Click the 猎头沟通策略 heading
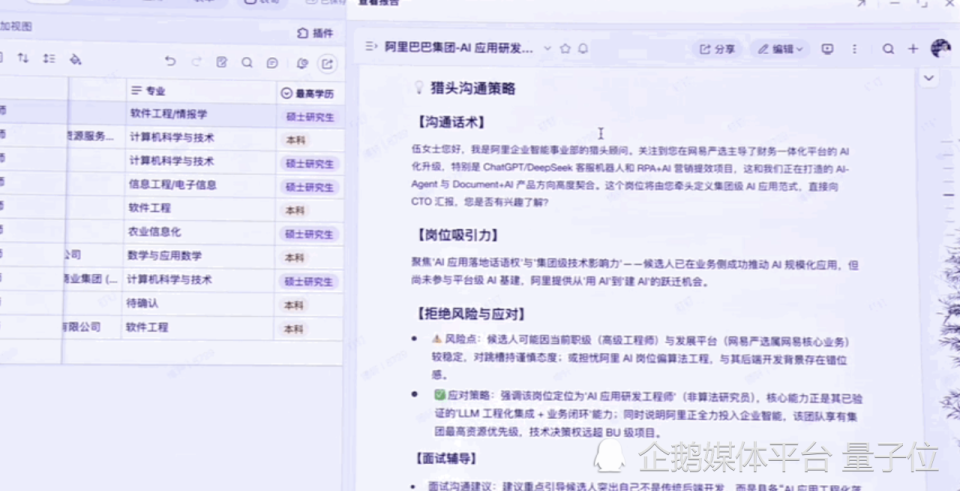Image resolution: width=960 pixels, height=491 pixels. click(473, 89)
